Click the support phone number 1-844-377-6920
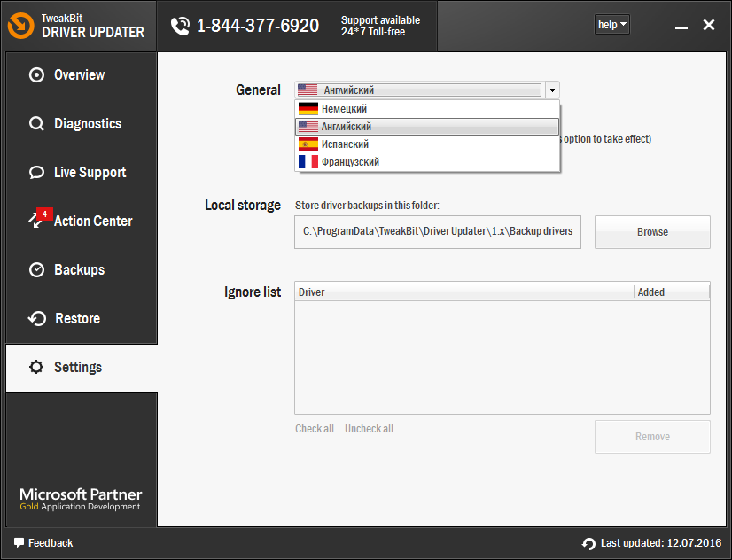The height and width of the screenshot is (560, 732). coord(258,26)
